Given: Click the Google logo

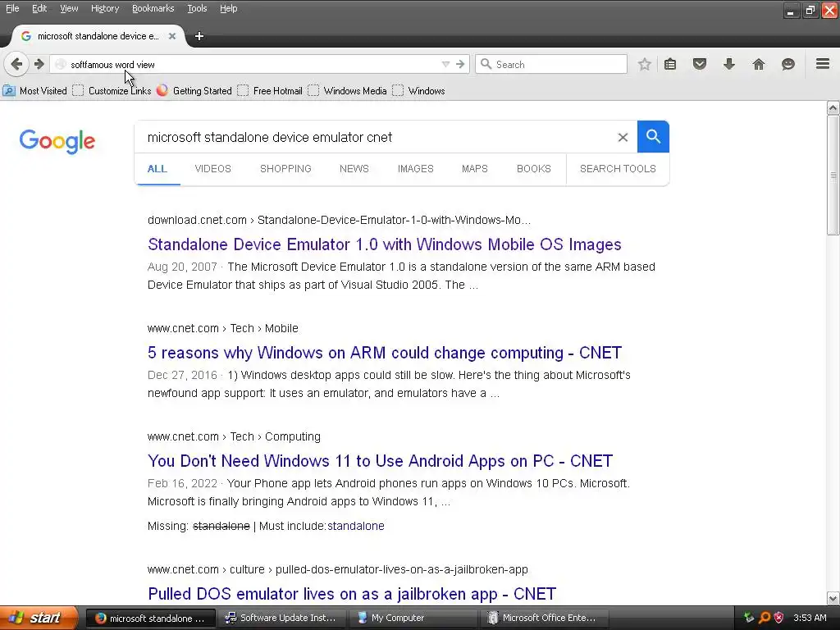Looking at the screenshot, I should pyautogui.click(x=57, y=141).
